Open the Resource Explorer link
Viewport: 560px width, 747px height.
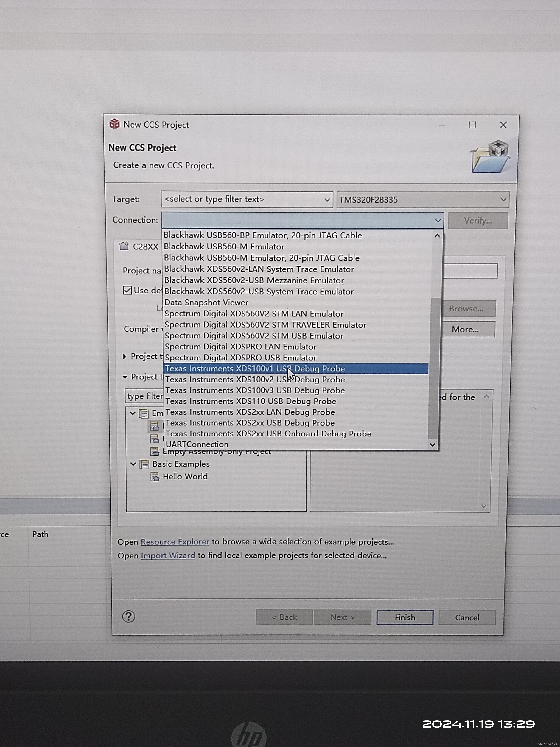click(175, 542)
